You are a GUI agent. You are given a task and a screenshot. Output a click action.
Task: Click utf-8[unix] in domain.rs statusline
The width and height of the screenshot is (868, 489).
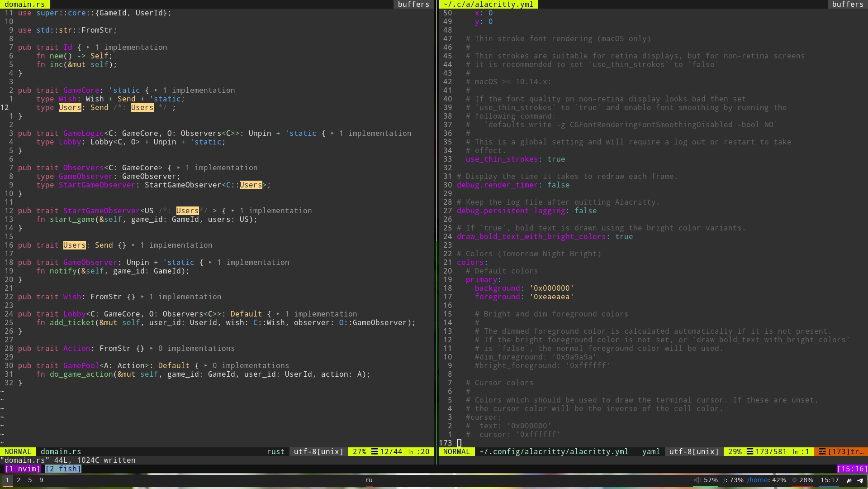(319, 451)
